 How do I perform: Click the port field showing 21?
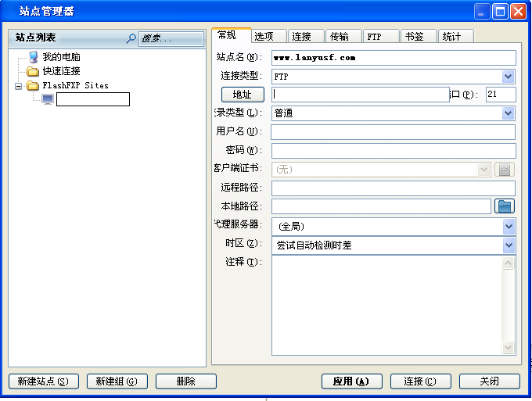pyautogui.click(x=501, y=95)
